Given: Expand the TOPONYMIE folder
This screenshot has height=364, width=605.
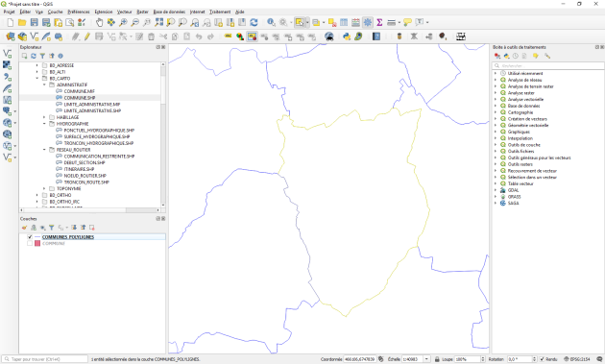Looking at the screenshot, I should click(x=44, y=189).
